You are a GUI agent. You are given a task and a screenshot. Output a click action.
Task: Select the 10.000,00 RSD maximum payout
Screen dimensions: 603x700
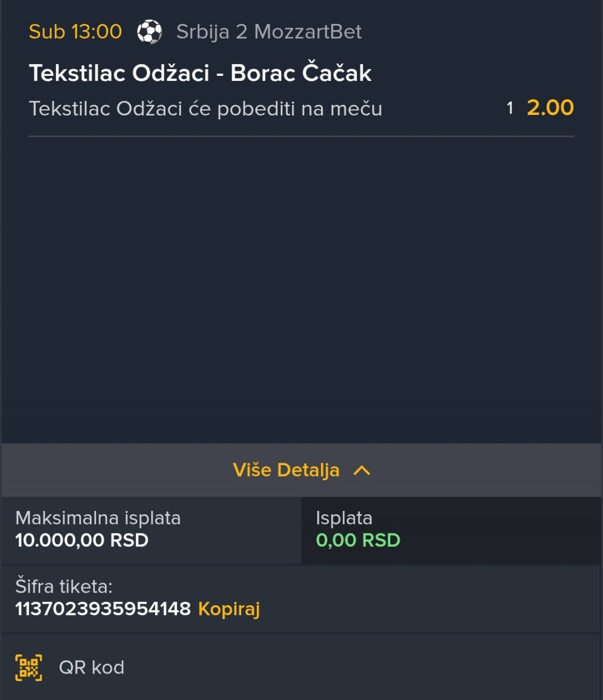(82, 540)
